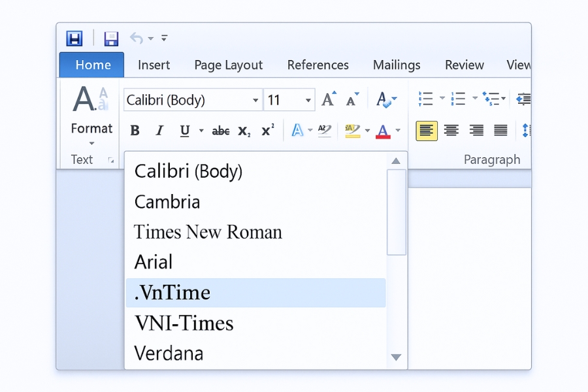Apply subscript formatting
The height and width of the screenshot is (392, 588).
coord(244,132)
